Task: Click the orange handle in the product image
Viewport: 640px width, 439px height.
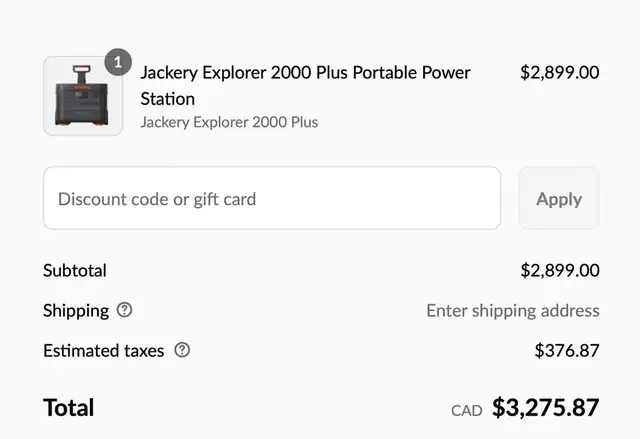Action: coord(82,68)
